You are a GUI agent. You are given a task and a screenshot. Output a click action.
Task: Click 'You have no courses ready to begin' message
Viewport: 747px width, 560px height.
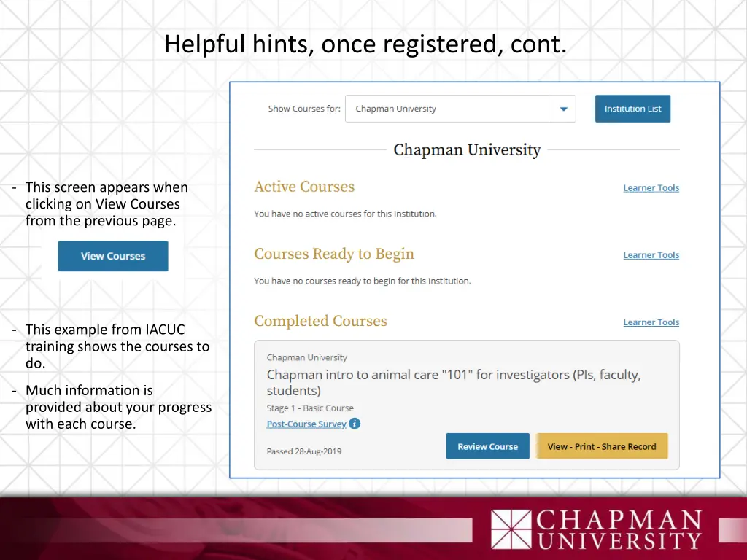point(362,281)
